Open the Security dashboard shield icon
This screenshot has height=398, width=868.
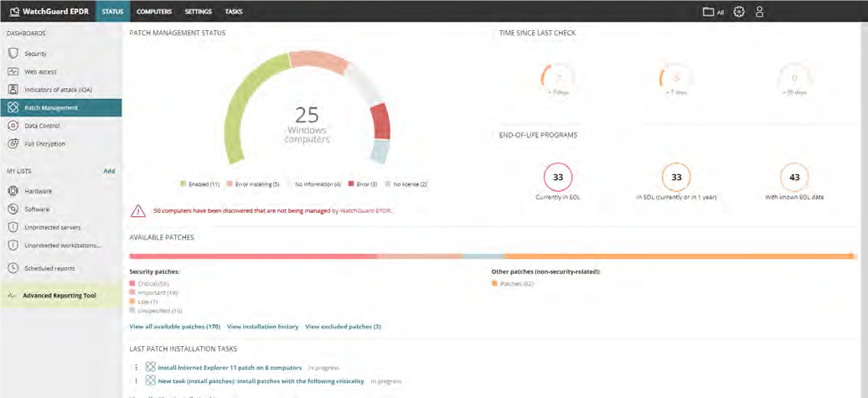pos(14,54)
